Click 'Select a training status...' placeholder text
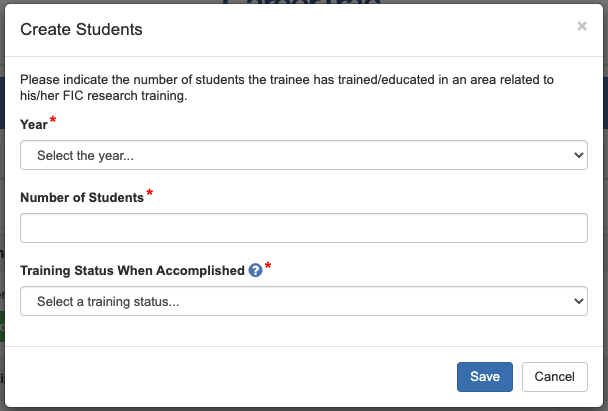608x411 pixels. tap(107, 301)
